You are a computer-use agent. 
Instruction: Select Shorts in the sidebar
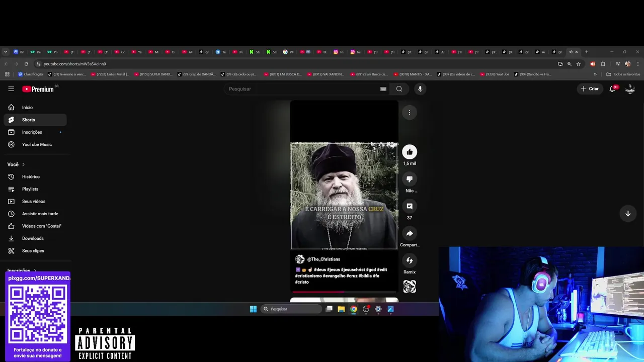click(35, 120)
